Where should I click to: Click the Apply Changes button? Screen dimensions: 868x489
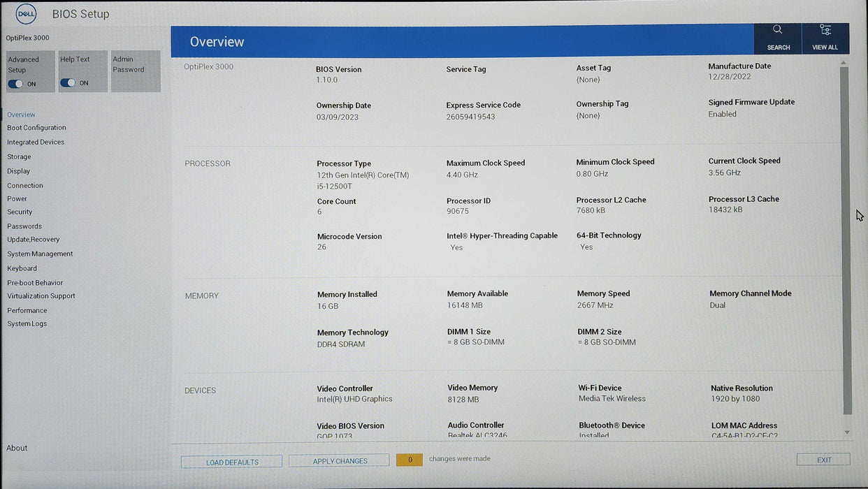340,461
